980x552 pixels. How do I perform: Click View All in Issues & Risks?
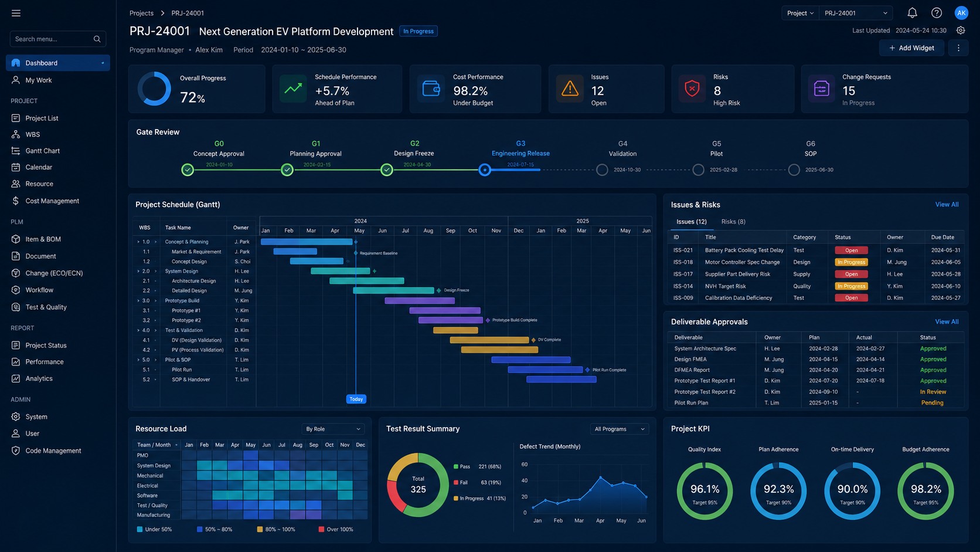947,205
